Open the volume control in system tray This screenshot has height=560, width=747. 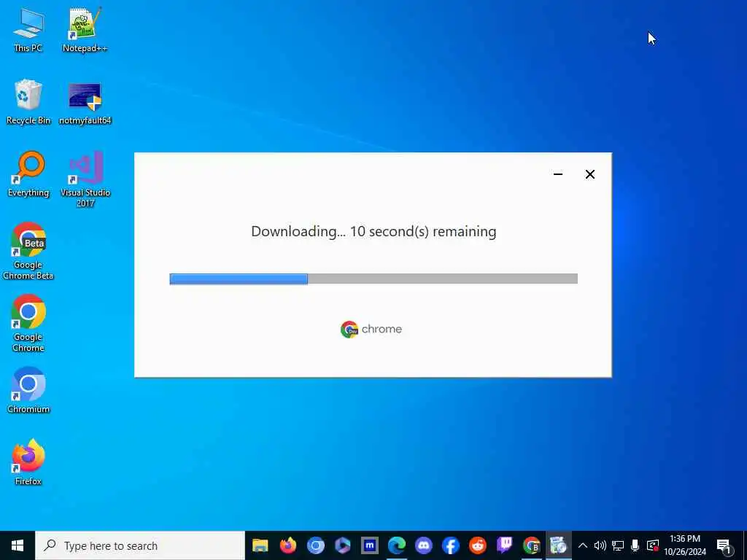click(600, 545)
